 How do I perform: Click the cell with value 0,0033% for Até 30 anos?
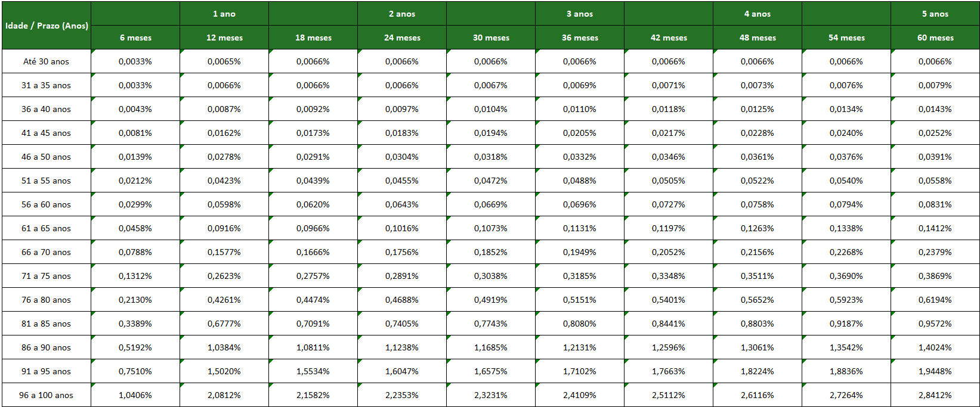135,61
